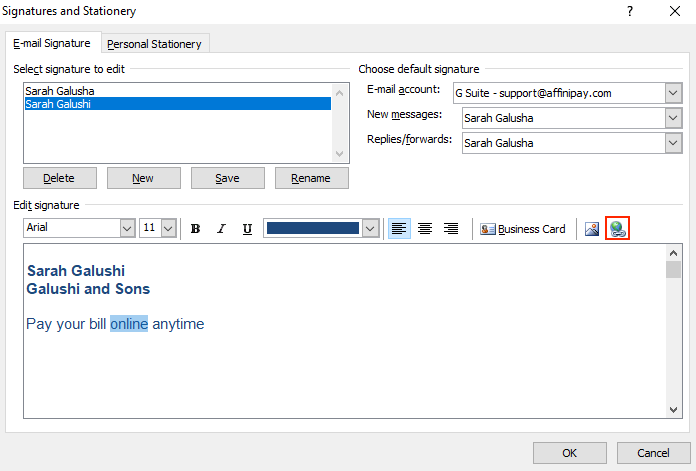
Task: Center the signature text
Action: (425, 229)
